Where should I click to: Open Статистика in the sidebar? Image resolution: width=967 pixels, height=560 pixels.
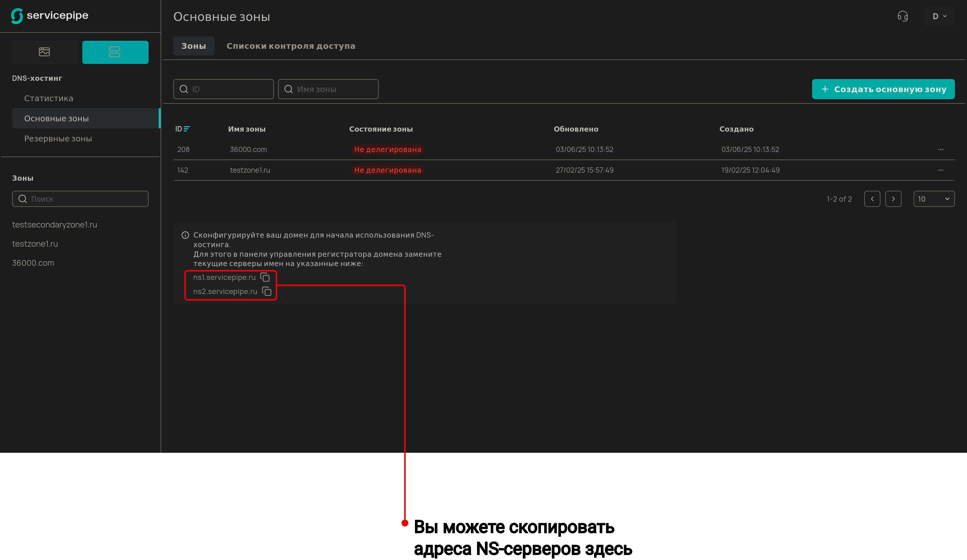point(49,98)
